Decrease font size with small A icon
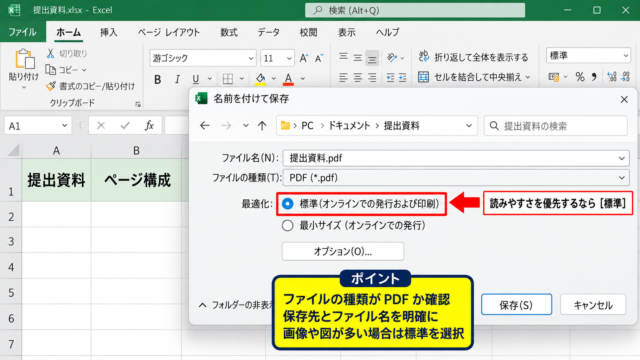This screenshot has width=640, height=360. (319, 58)
